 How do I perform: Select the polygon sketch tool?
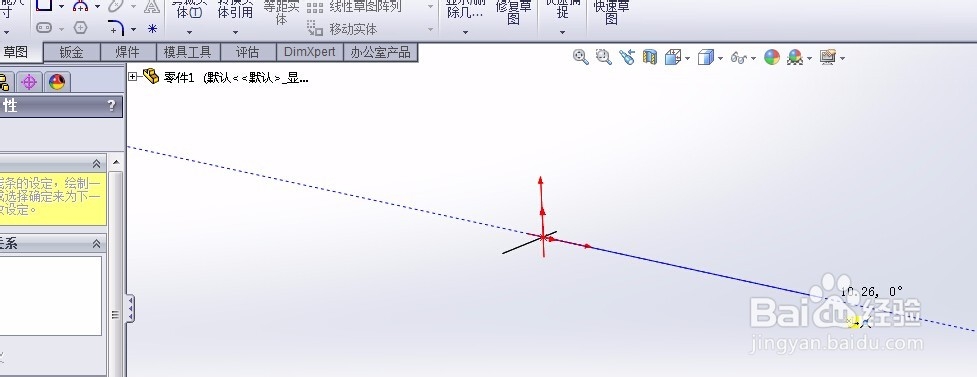point(80,28)
